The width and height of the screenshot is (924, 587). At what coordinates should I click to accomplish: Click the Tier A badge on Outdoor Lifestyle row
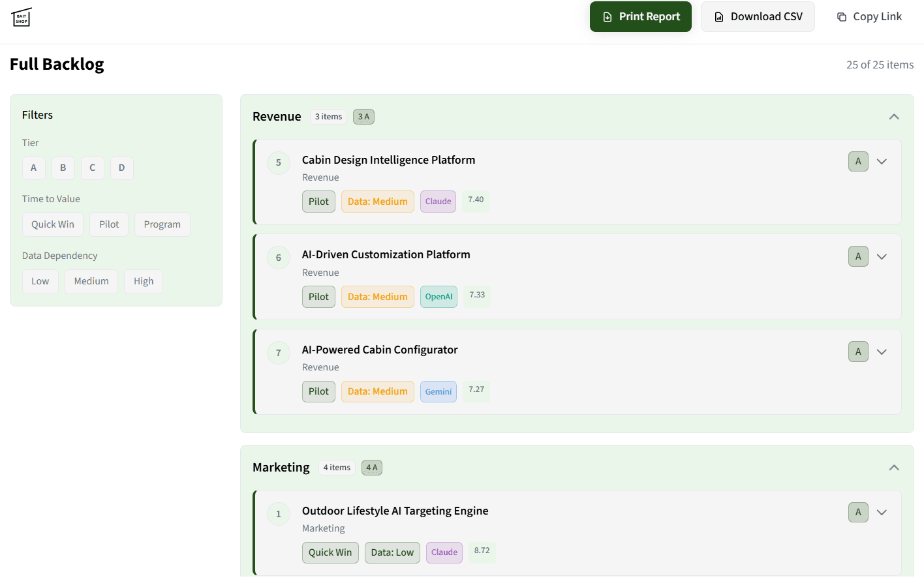858,512
